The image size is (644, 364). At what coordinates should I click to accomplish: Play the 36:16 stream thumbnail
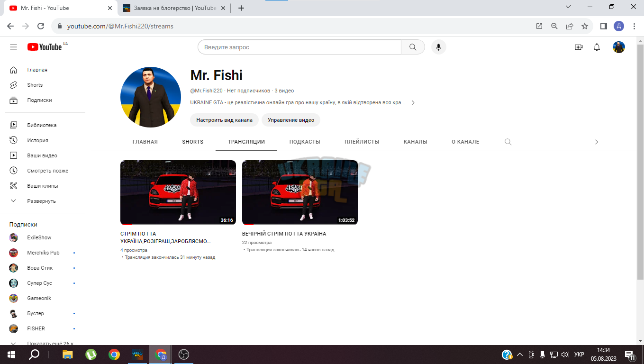[178, 192]
